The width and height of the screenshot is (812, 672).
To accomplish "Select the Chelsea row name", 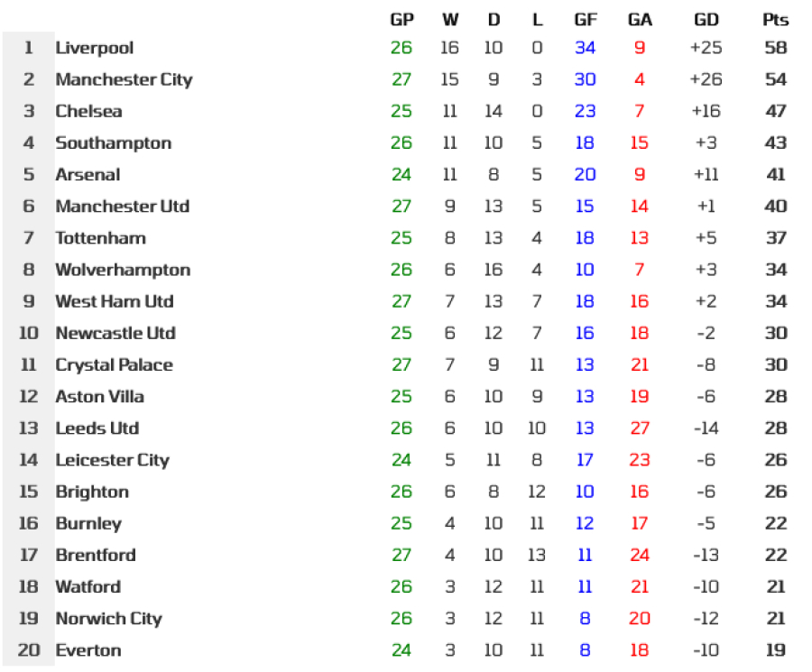I will click(x=88, y=111).
